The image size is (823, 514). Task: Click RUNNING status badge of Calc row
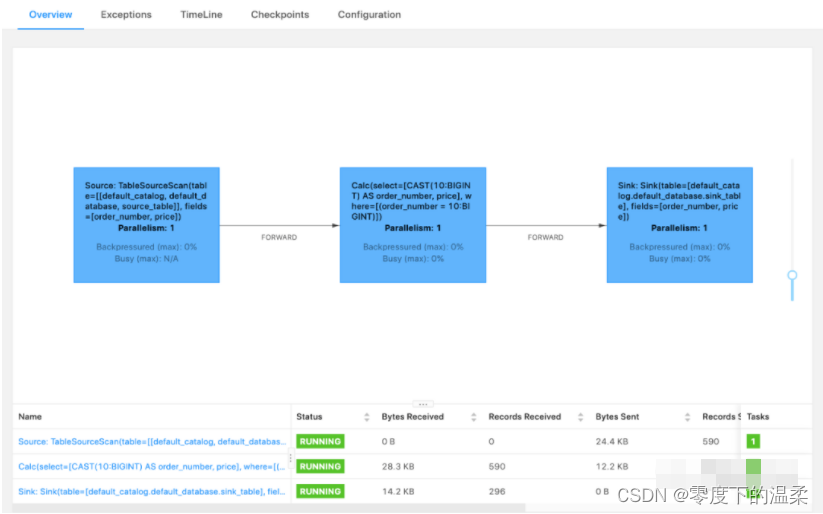point(320,466)
